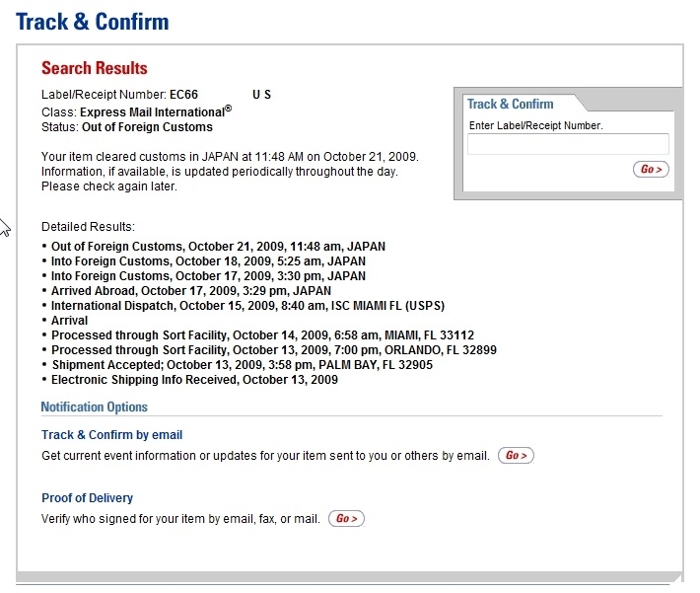Select the Out of Foreign Customs October 21 entry
The height and width of the screenshot is (593, 700).
point(218,247)
